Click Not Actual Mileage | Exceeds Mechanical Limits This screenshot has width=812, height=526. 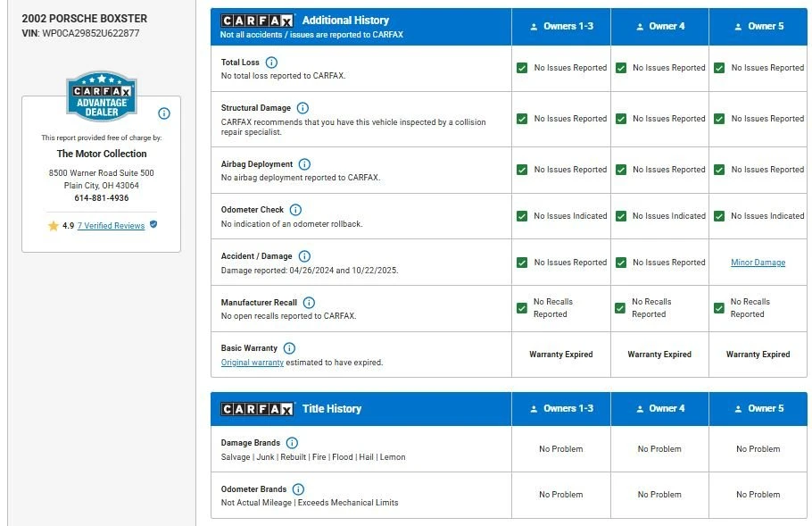pos(310,503)
